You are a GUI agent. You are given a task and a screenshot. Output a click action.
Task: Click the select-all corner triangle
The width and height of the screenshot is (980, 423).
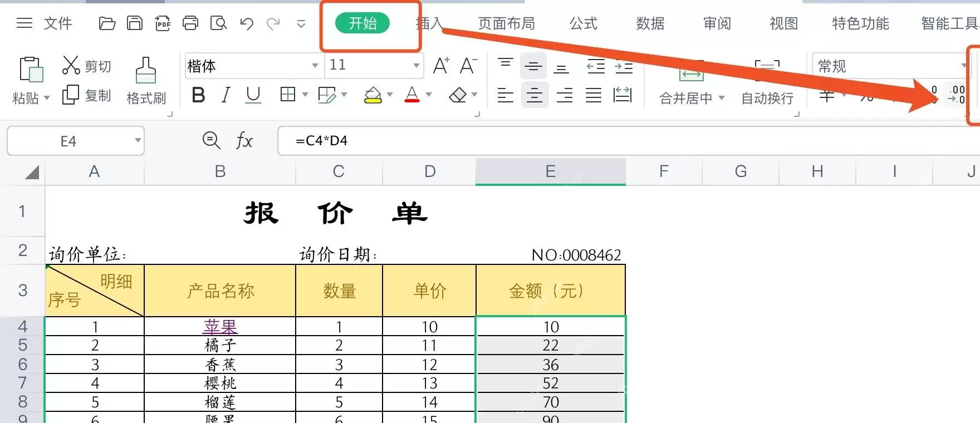[32, 172]
